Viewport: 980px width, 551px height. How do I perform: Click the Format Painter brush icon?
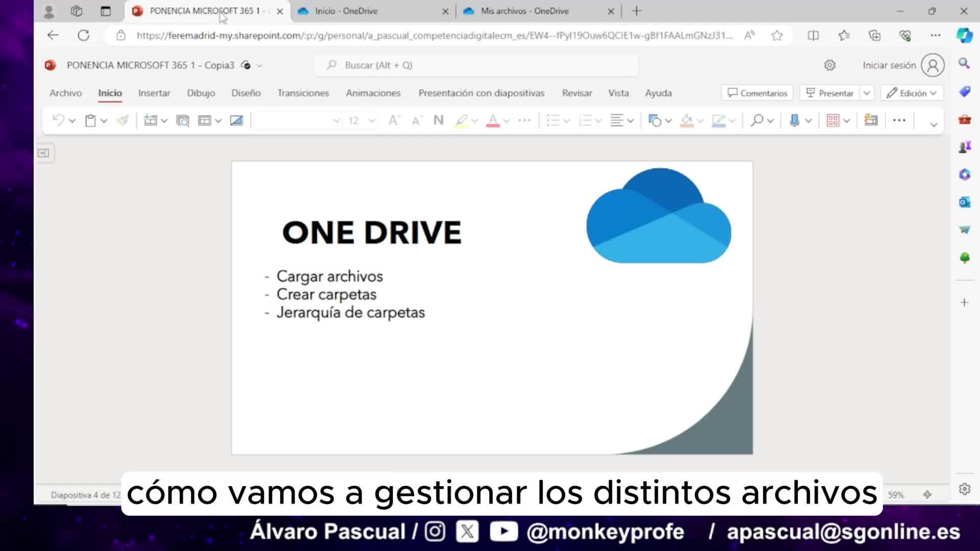coord(123,120)
